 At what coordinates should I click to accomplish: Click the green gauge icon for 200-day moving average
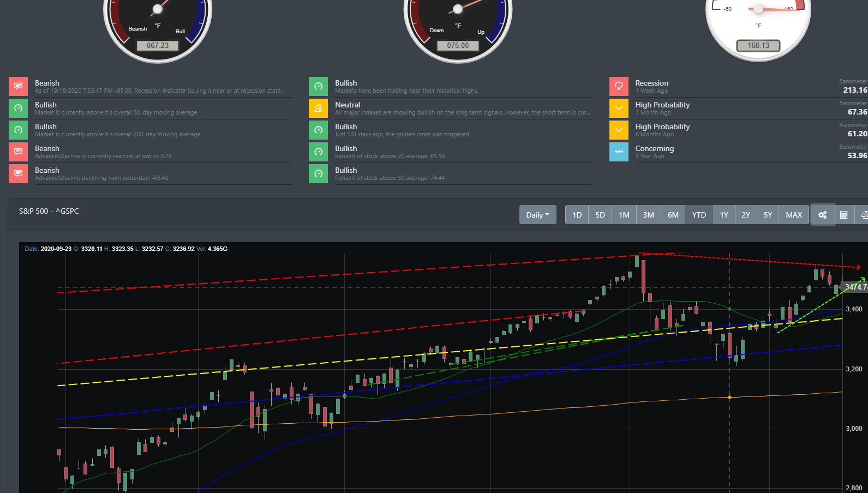tap(18, 130)
